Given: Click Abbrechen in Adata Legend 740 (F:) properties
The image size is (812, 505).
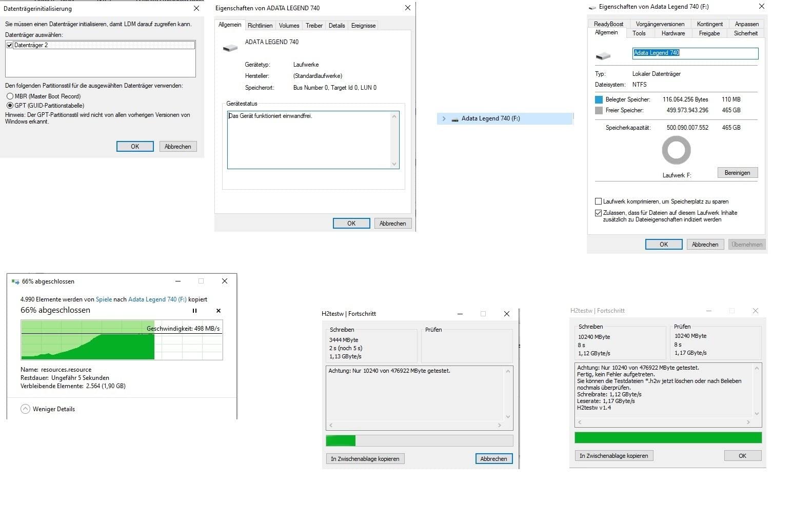Looking at the screenshot, I should (x=705, y=245).
